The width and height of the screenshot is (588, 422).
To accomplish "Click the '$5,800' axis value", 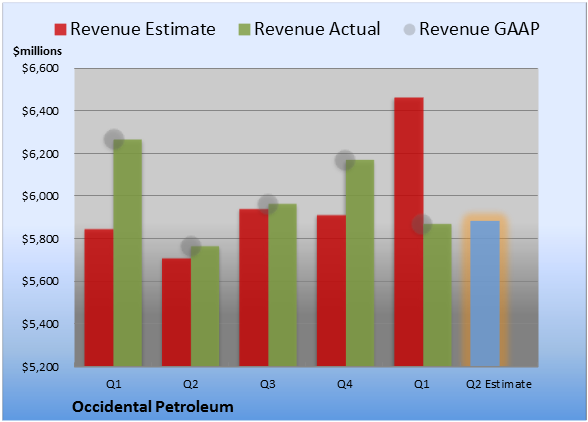I will coord(40,239).
